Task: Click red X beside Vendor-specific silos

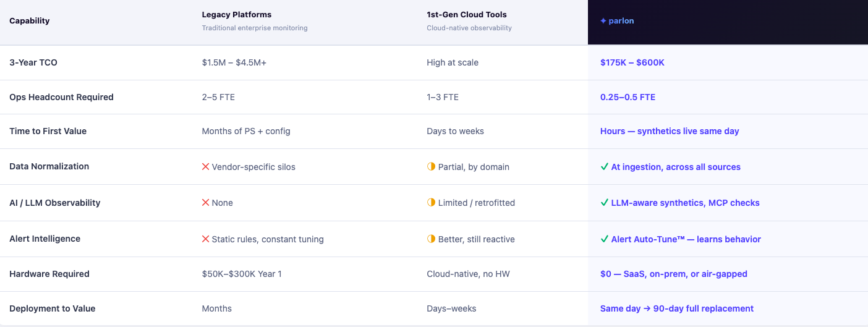Action: 205,167
